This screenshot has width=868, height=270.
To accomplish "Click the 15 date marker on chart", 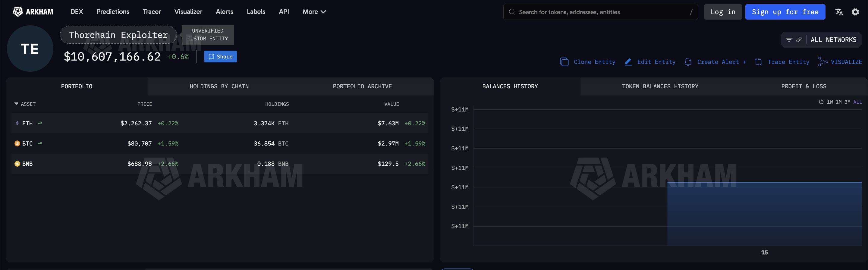I will click(x=765, y=253).
